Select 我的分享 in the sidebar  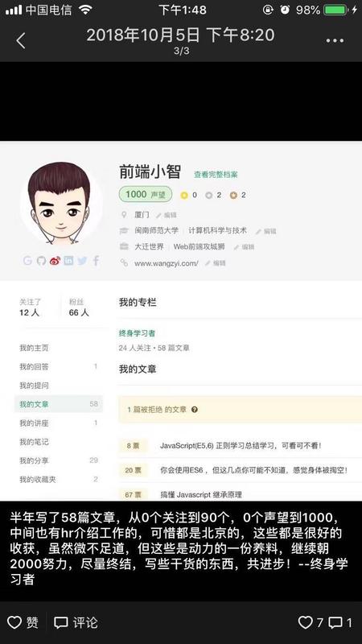[59, 460]
